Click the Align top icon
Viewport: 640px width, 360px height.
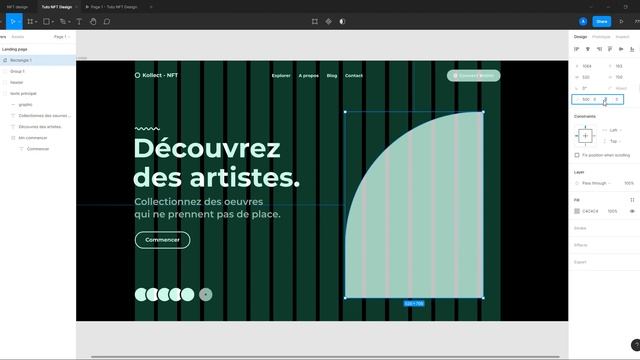click(610, 49)
